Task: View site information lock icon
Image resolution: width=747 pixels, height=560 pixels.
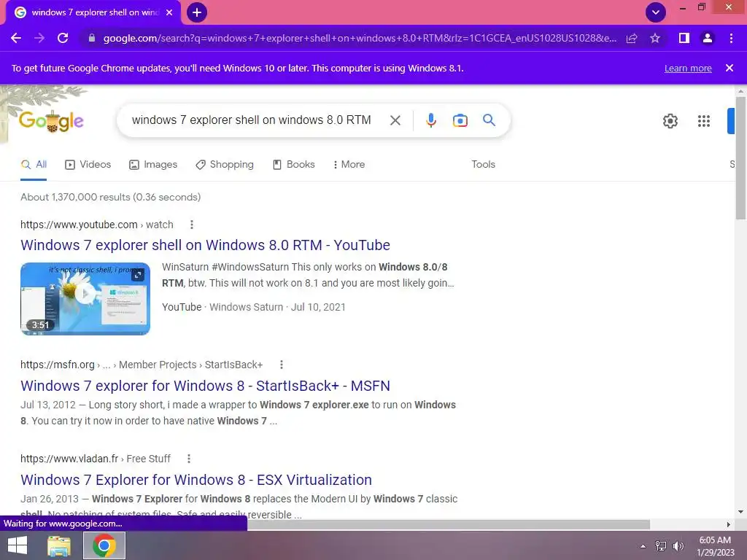Action: pyautogui.click(x=92, y=38)
